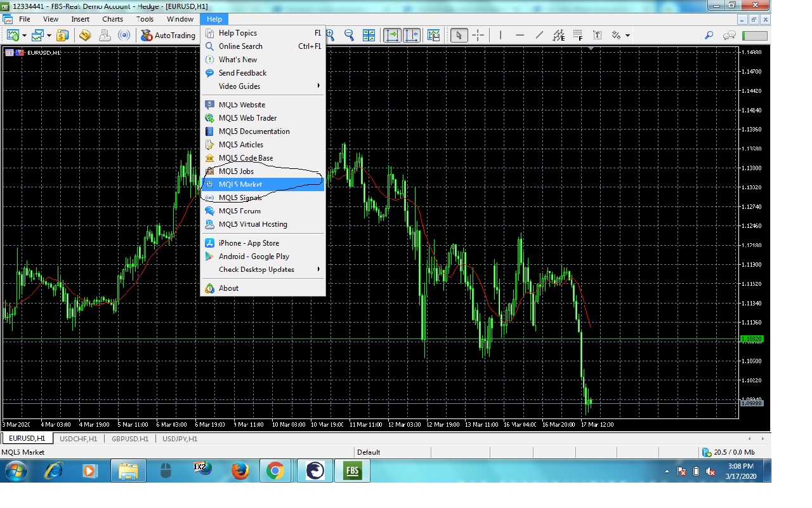812x508 pixels.
Task: Expand the Video Guides submenu
Action: tap(263, 86)
